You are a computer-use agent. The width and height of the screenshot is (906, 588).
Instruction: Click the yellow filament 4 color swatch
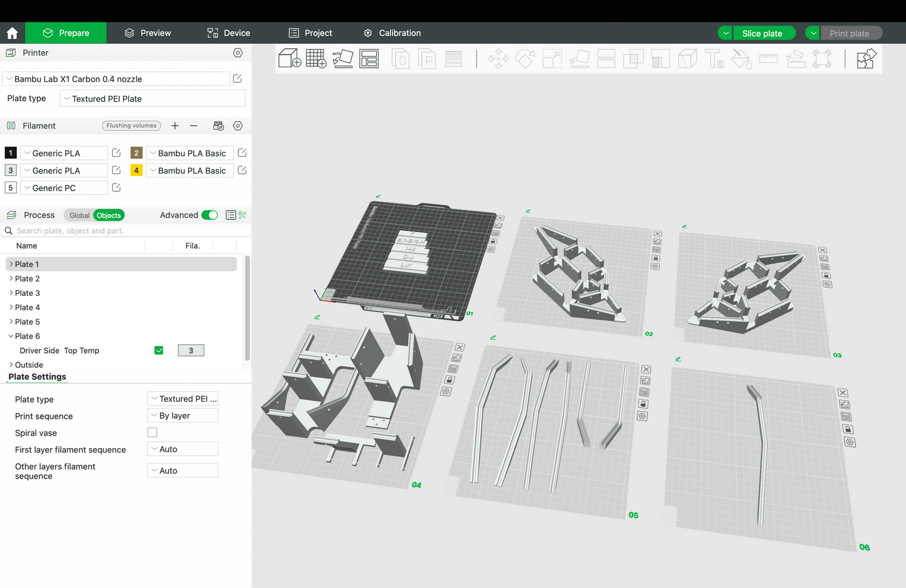(136, 170)
